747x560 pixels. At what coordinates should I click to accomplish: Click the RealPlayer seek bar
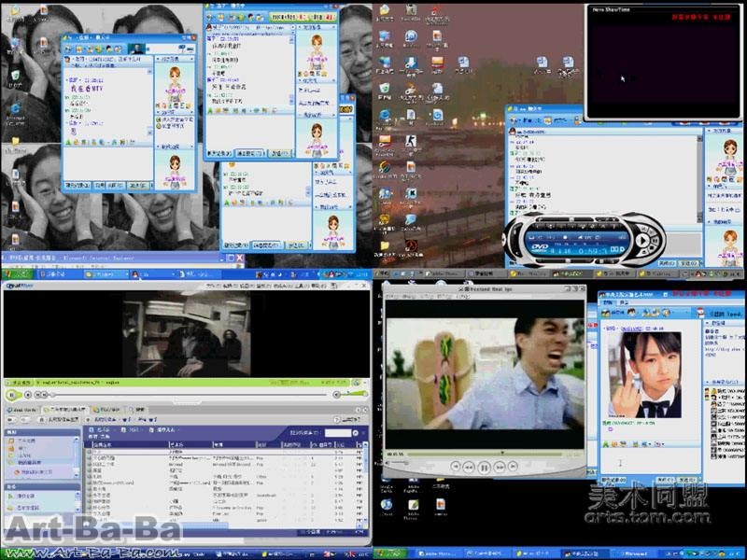coord(189,395)
